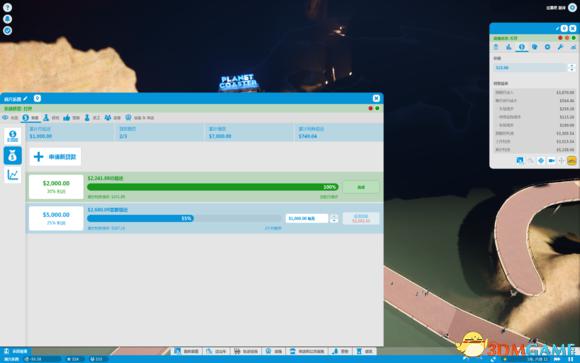Adjust the $5,000 loan monthly repayment stepper
580x363 pixels.
(x=333, y=218)
